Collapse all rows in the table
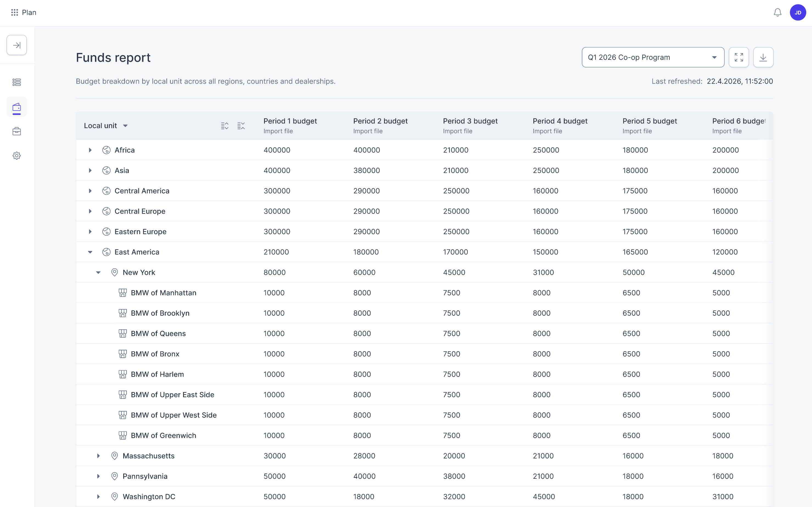Image resolution: width=812 pixels, height=507 pixels. coord(241,126)
